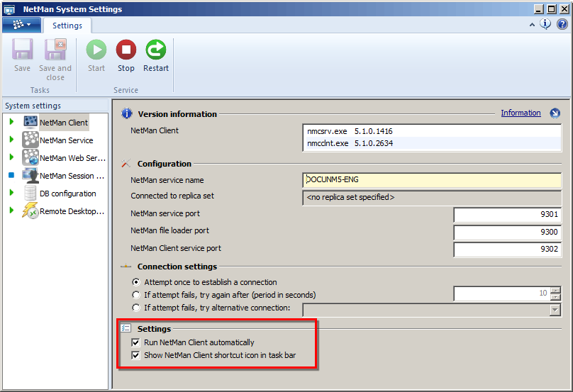Screen dimensions: 573x392
Task: Open the application menu button
Action: coord(21,25)
